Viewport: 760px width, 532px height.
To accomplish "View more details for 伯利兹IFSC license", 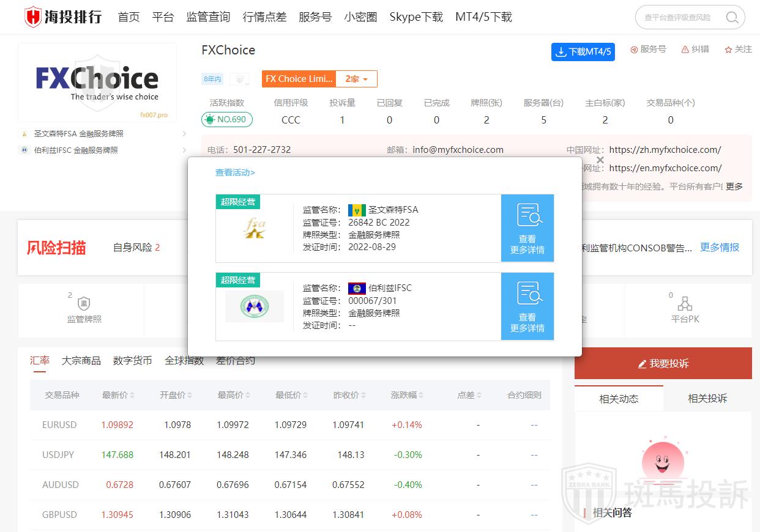I will point(527,306).
